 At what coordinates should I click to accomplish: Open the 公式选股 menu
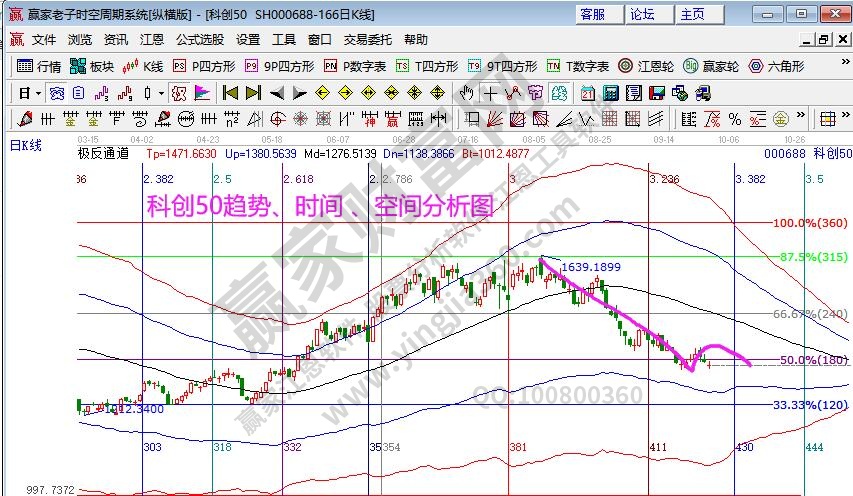point(200,40)
